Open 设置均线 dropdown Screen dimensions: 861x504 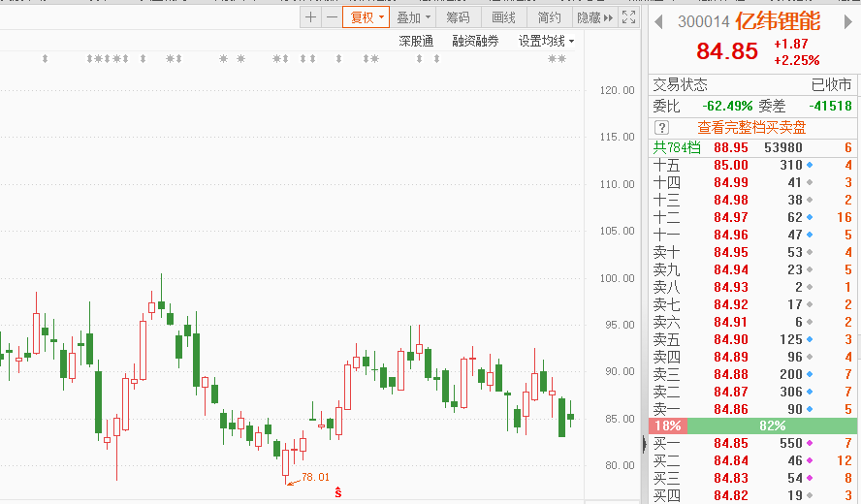coord(546,41)
